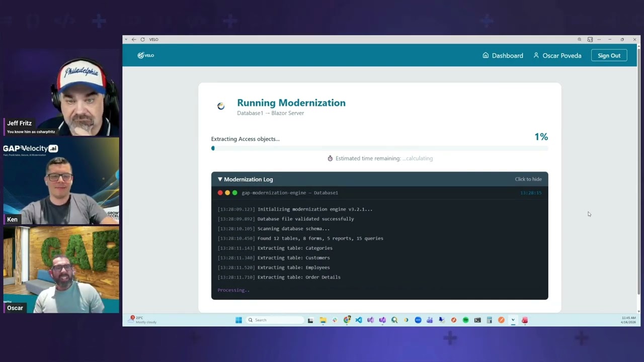The image size is (644, 362).
Task: Open Calculator from the taskbar
Action: (x=489, y=320)
